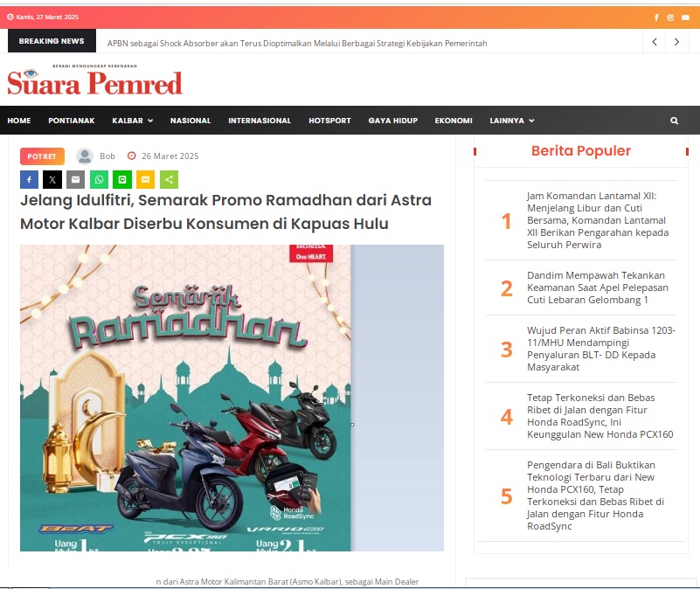This screenshot has width=700, height=589.
Task: Click the Suara Pemred logo
Action: pos(94,80)
